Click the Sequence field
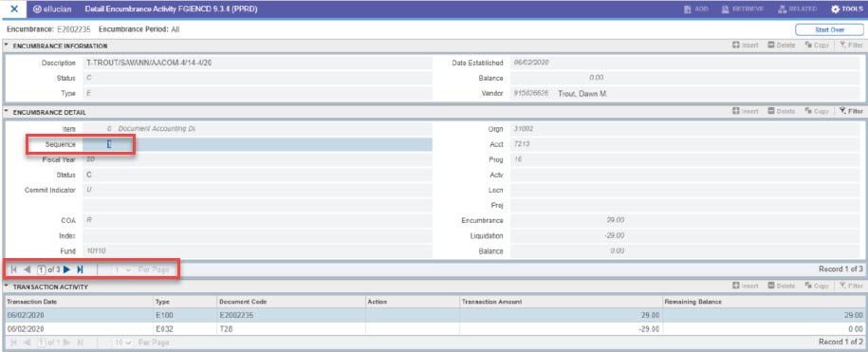This screenshot has width=868, height=352. click(x=257, y=144)
